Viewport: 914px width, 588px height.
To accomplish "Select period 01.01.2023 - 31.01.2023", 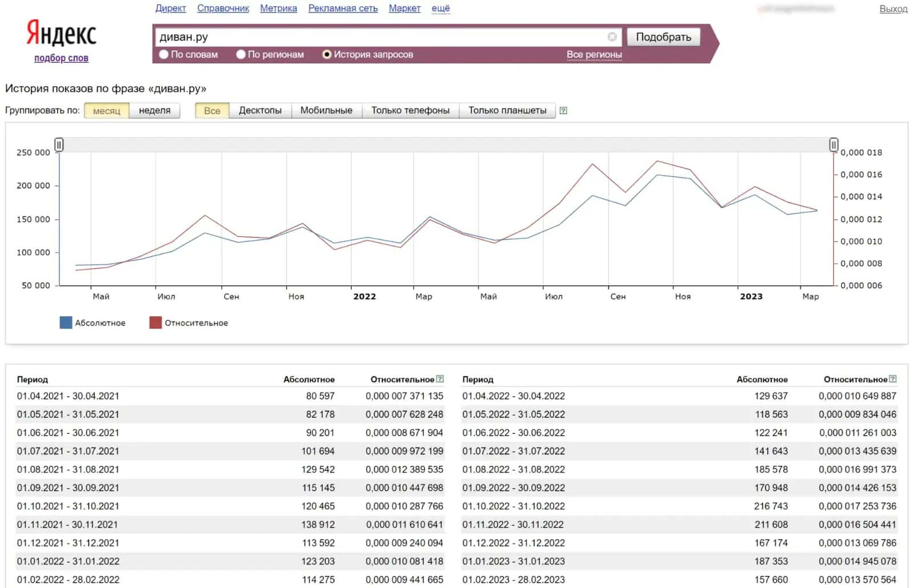I will pos(514,562).
